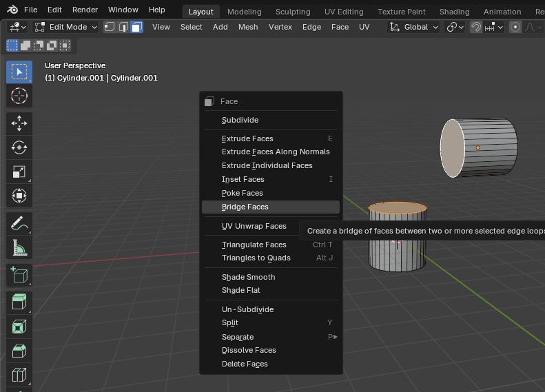545x392 pixels.
Task: Enable vertex select mode
Action: click(110, 27)
